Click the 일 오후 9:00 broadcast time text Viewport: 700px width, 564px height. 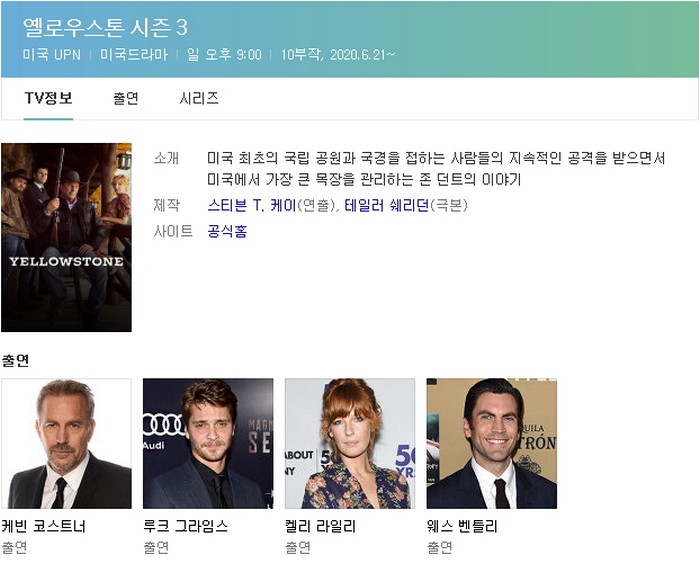click(224, 54)
